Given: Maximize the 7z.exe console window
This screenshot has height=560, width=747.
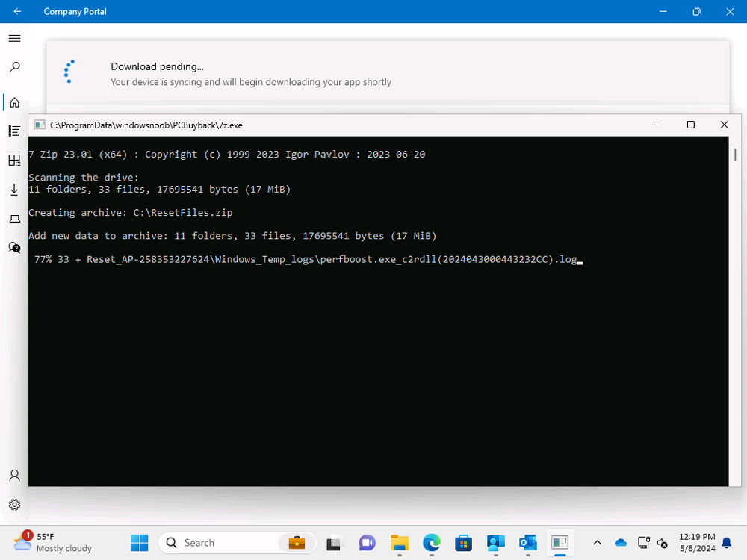Looking at the screenshot, I should tap(691, 125).
